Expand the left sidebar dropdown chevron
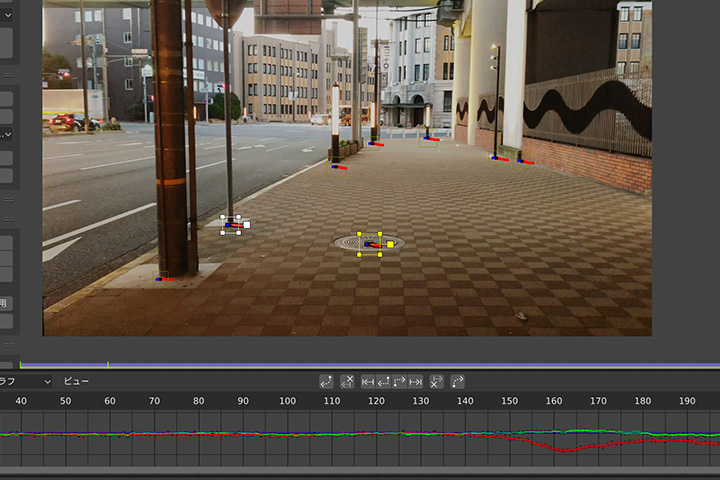Image resolution: width=720 pixels, height=480 pixels. click(x=8, y=134)
